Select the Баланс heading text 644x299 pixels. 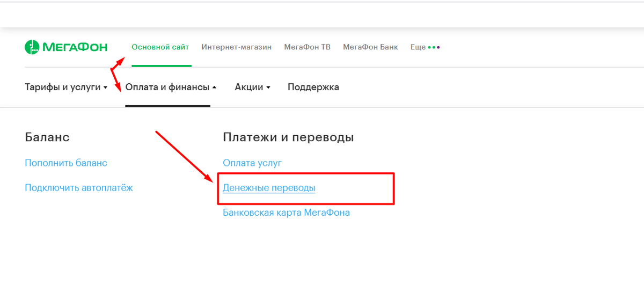pos(47,137)
